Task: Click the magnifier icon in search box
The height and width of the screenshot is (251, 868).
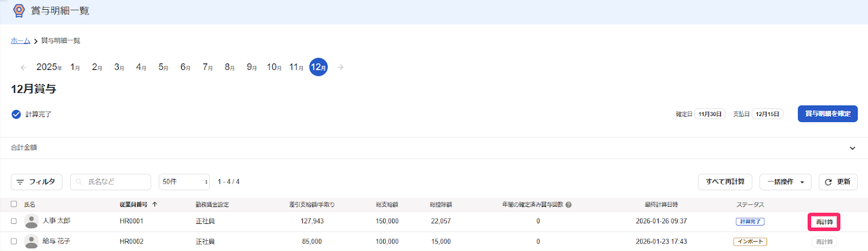Action: (x=79, y=182)
